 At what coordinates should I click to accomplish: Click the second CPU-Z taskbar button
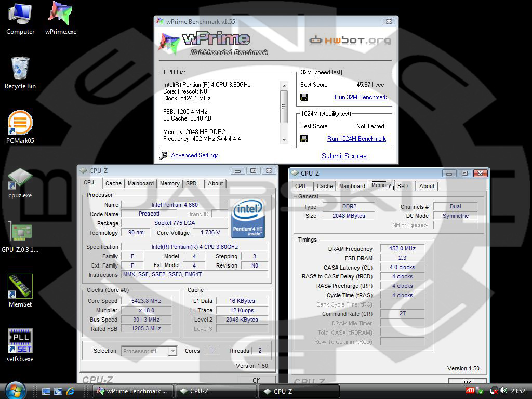point(299,391)
